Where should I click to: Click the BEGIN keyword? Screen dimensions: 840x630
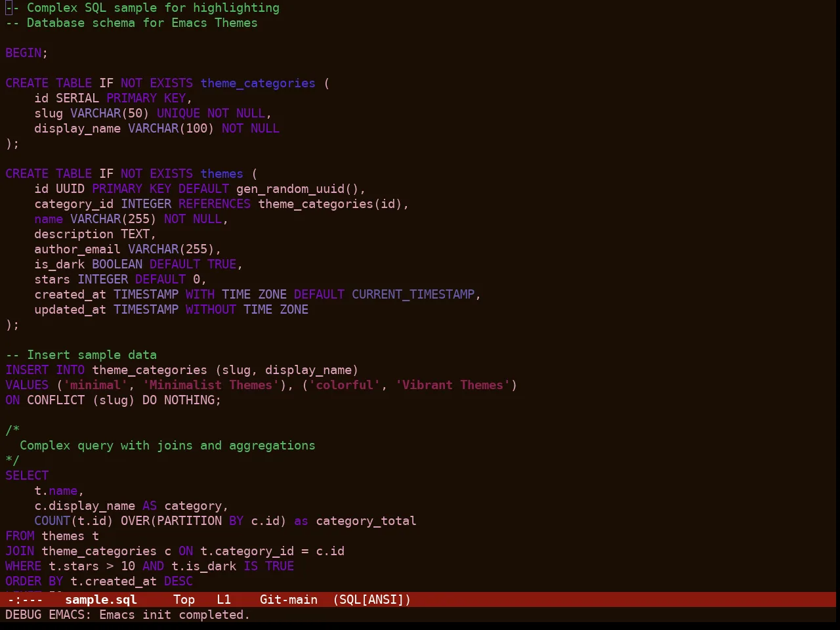tap(23, 52)
